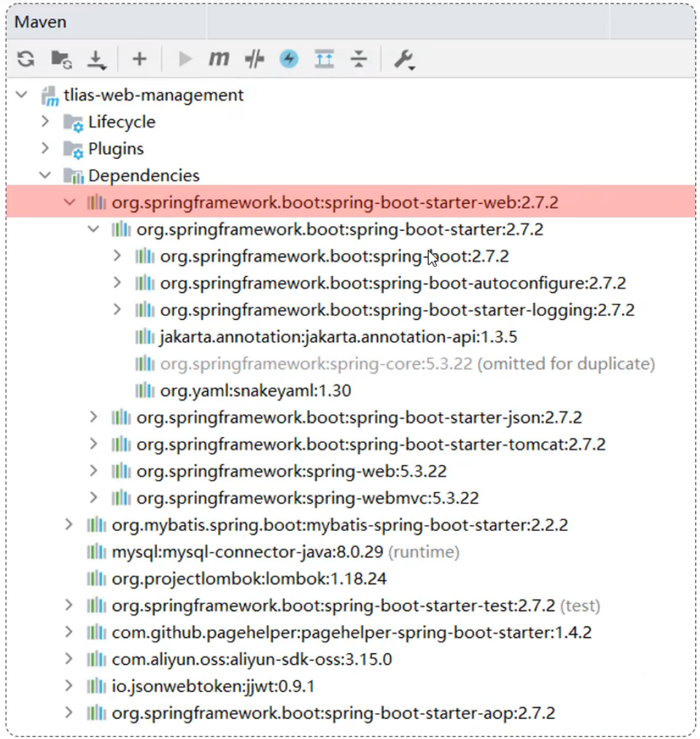Screen dimensions: 700x739
Task: Select spring-core:5.3.22 omitted for duplicate text
Action: click(408, 364)
